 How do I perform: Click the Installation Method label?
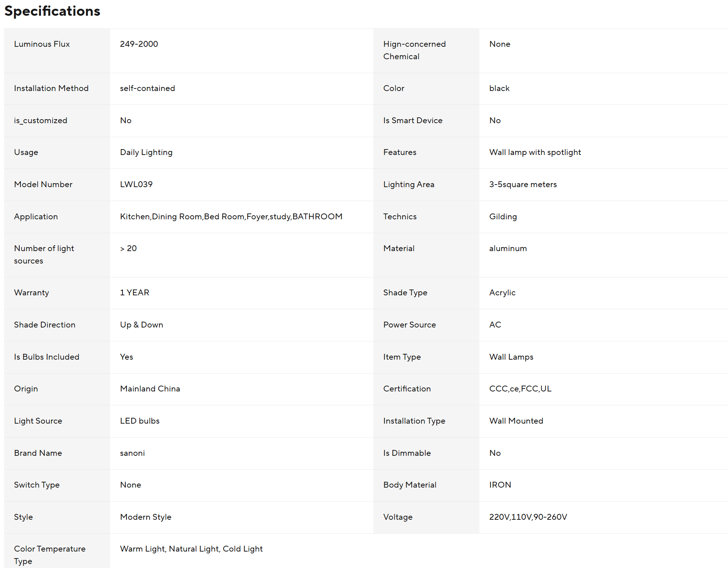[x=51, y=88]
